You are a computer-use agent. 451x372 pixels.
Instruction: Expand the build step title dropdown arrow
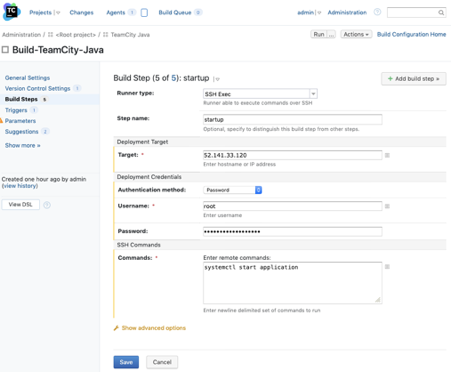(x=217, y=79)
